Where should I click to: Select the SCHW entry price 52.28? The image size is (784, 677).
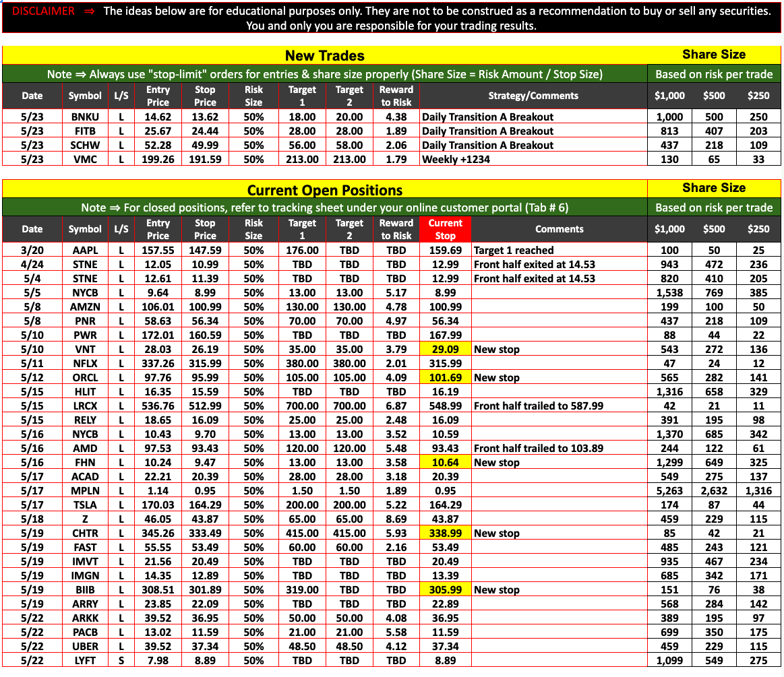(x=158, y=146)
